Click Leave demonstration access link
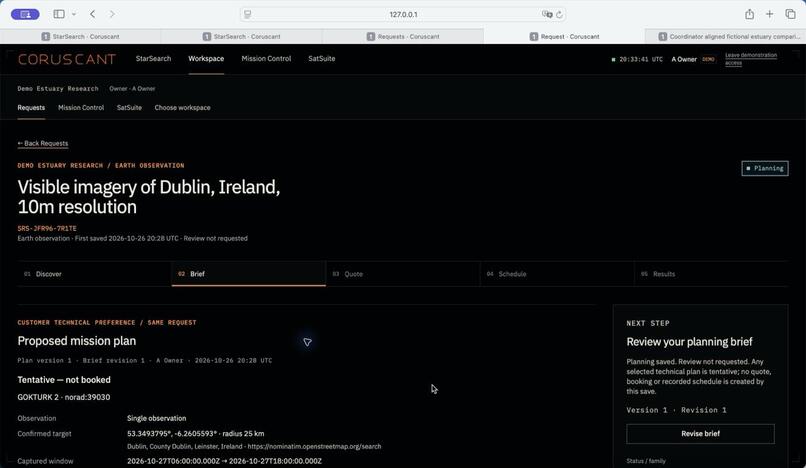806x468 pixels. pos(751,59)
